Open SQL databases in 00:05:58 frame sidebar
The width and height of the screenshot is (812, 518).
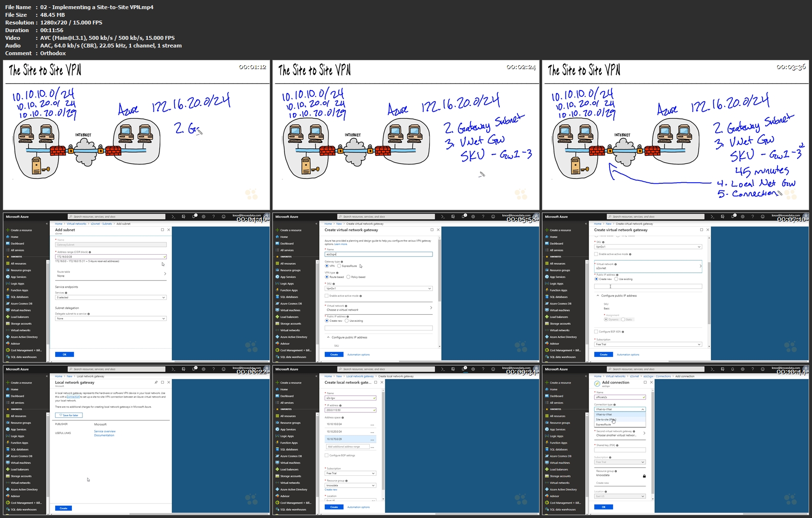(286, 297)
